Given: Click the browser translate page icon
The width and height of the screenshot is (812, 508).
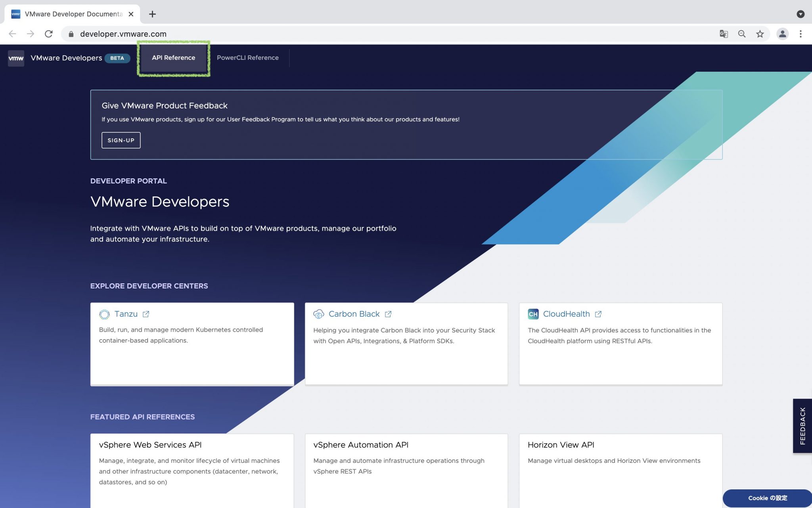Looking at the screenshot, I should 724,34.
